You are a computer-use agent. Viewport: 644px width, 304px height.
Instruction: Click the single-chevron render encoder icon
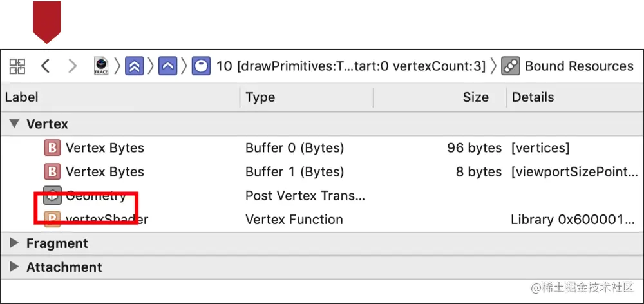click(x=167, y=66)
